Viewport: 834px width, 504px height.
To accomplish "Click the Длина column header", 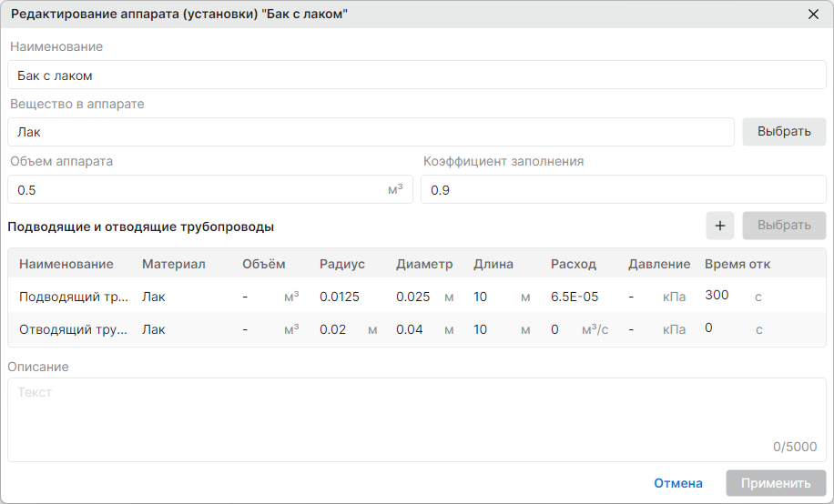I will [x=493, y=264].
